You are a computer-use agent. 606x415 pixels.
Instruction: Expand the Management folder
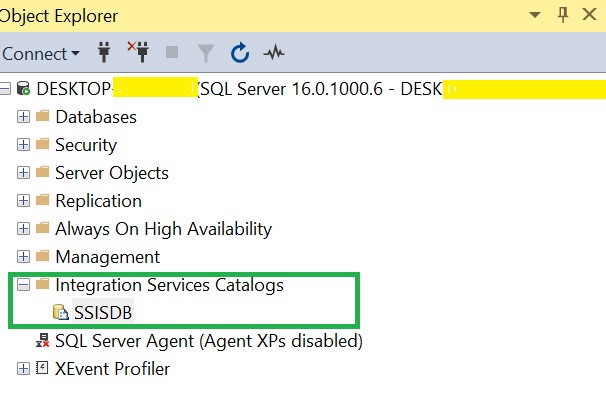coord(23,256)
